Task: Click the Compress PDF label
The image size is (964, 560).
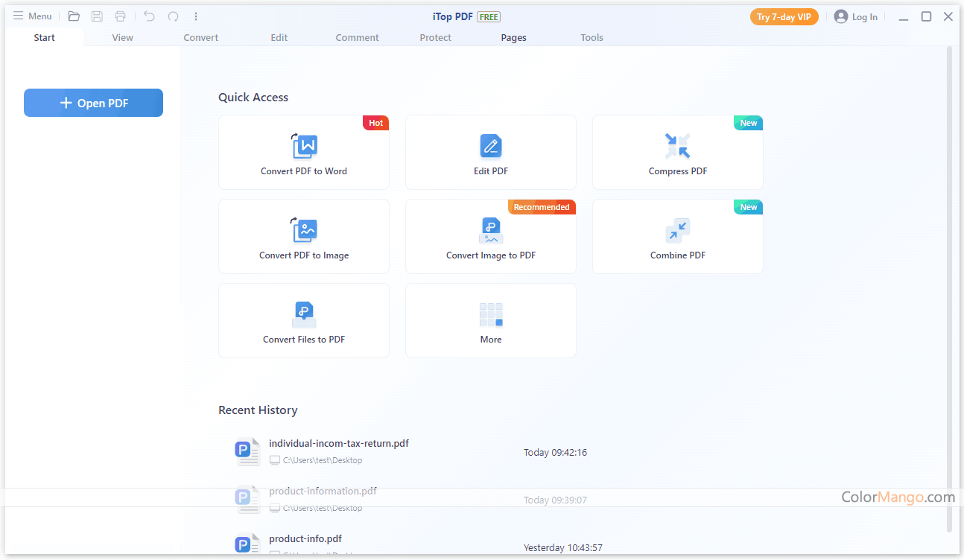Action: (678, 171)
